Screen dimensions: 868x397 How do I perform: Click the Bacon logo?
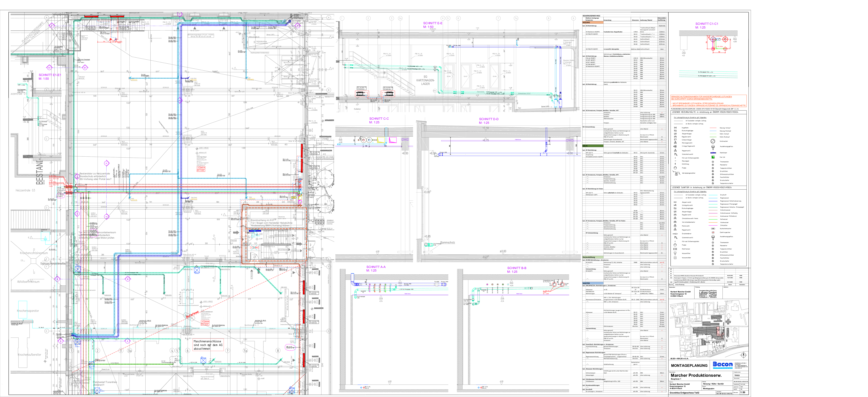[722, 364]
